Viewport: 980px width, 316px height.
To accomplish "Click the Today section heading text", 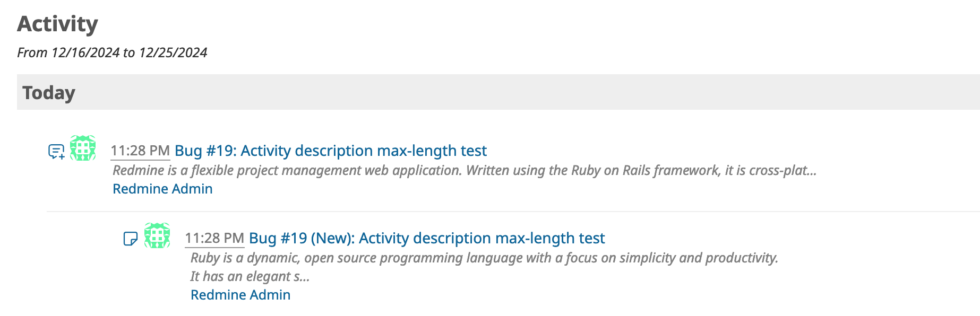I will (x=49, y=92).
